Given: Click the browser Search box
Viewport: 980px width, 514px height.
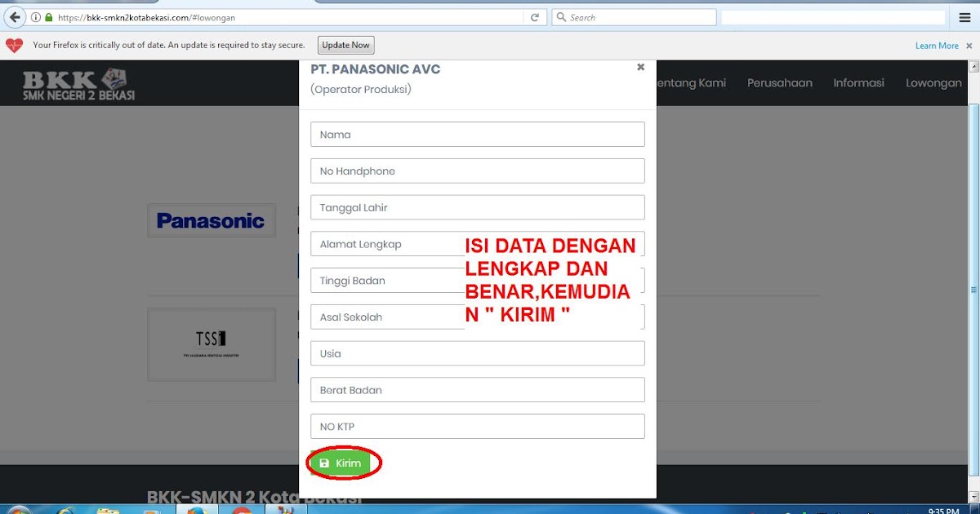Looking at the screenshot, I should 634,17.
